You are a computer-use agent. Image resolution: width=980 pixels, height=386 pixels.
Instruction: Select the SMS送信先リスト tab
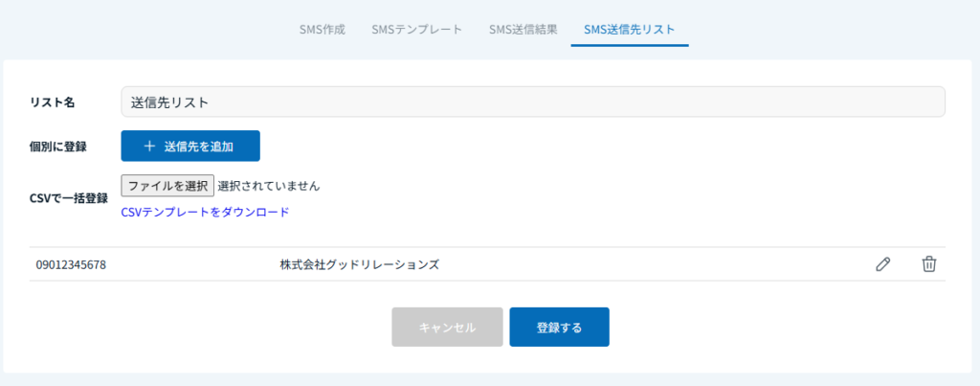(x=629, y=29)
